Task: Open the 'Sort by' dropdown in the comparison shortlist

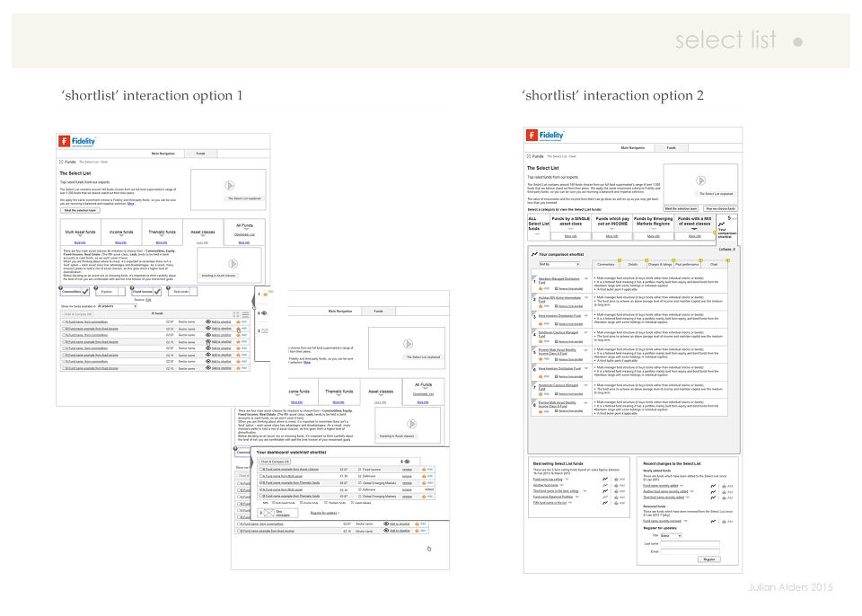Action: 559,265
